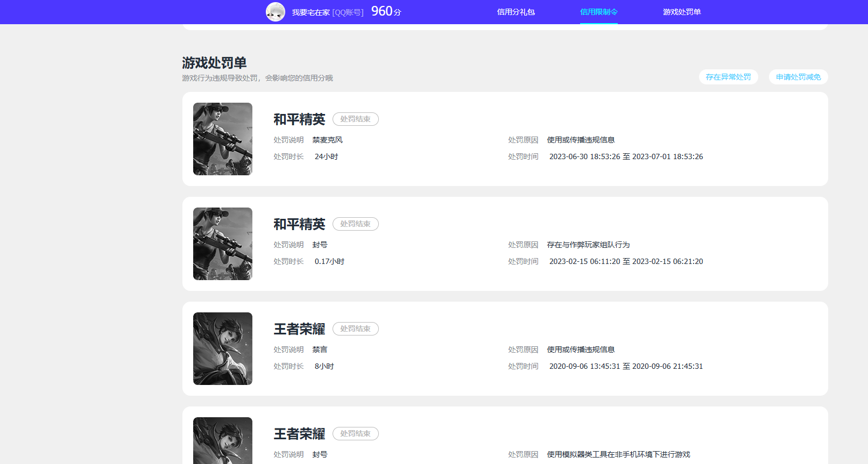Click the 王者荣耀 title in the 禁言 card
This screenshot has width=868, height=464.
point(300,329)
